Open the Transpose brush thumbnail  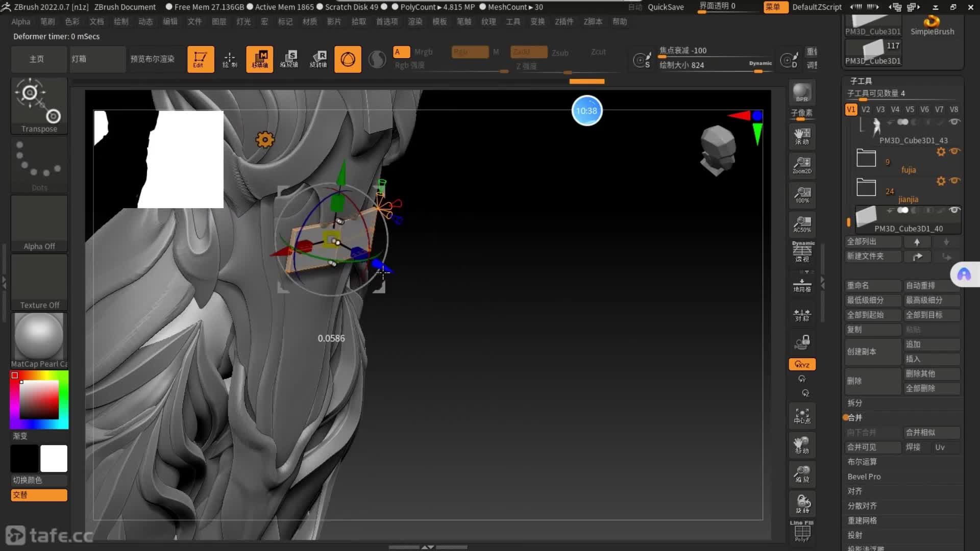pos(39,106)
